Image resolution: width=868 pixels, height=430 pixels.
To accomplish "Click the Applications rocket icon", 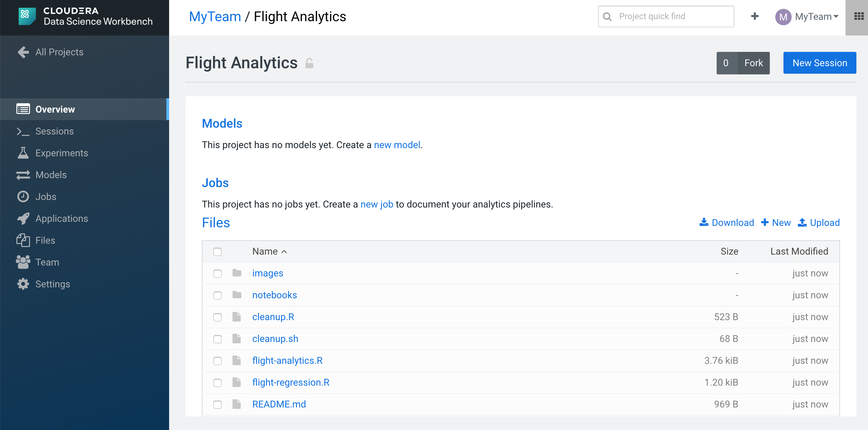I will [x=23, y=218].
